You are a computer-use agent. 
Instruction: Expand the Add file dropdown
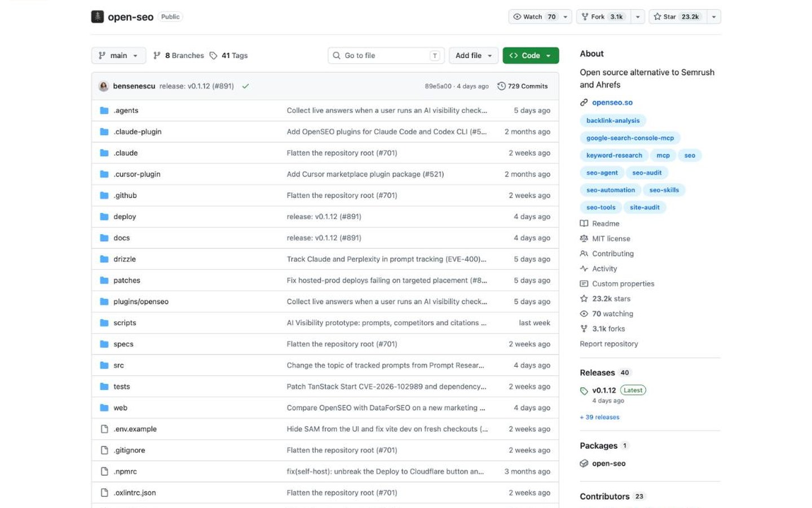pos(474,55)
